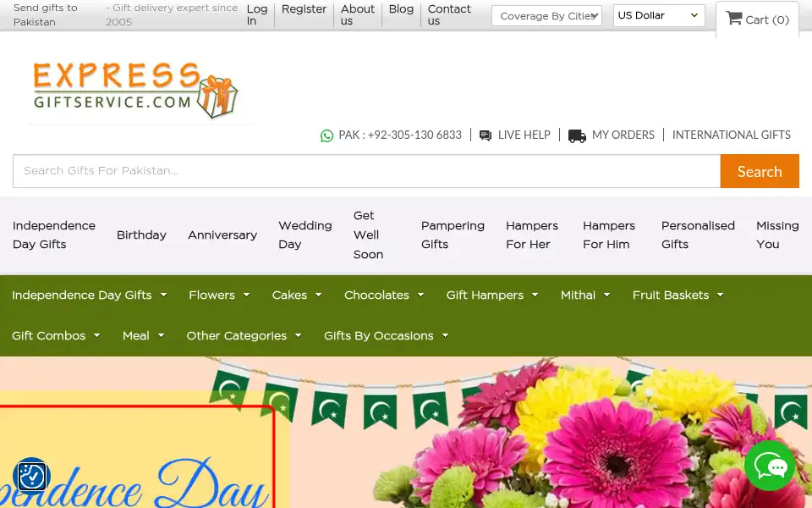Expand the Flowers menu

[219, 295]
